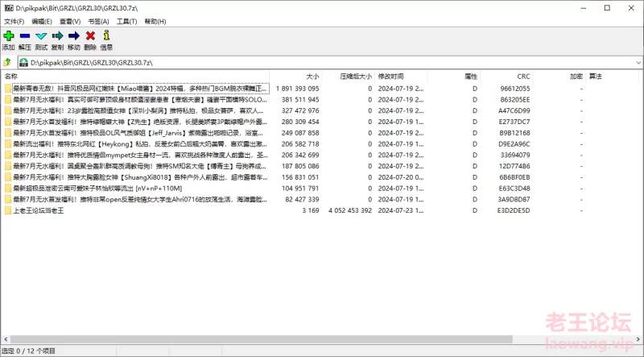Click the blue Extract (解压) toolbar icon
The height and width of the screenshot is (357, 644).
pos(25,36)
